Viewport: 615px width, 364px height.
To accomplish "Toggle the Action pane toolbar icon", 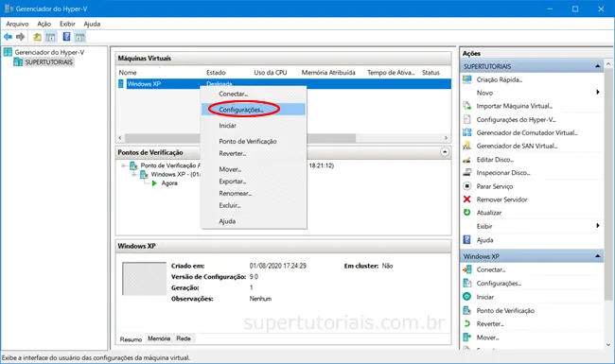I will tap(80, 37).
